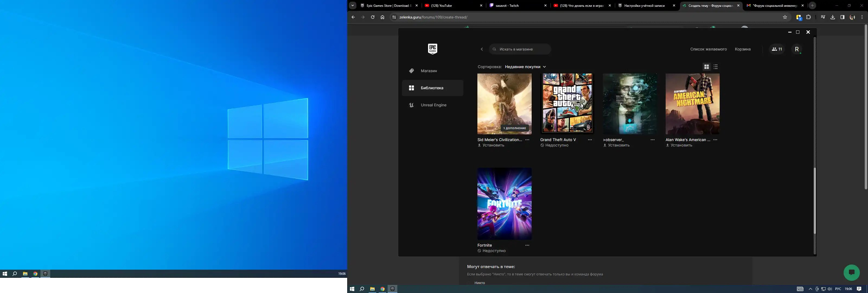
Task: Click browser forward arrow
Action: click(363, 17)
